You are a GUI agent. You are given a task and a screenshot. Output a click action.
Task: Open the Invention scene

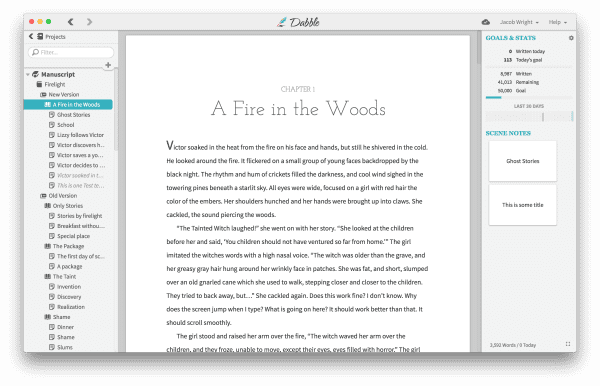click(x=69, y=287)
